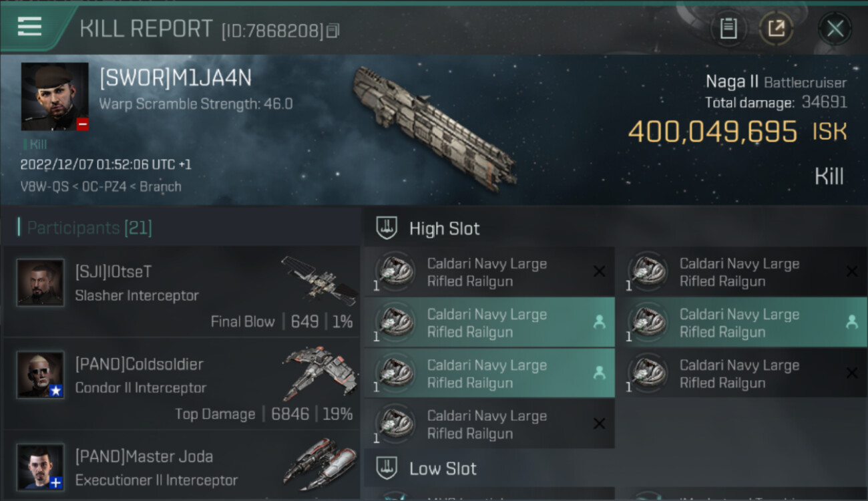Open IOtseT participant portrait
This screenshot has width=868, height=501.
(x=41, y=283)
